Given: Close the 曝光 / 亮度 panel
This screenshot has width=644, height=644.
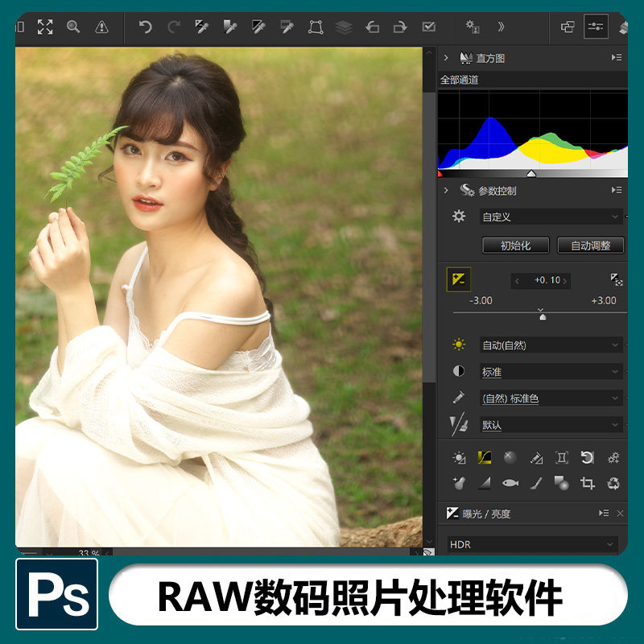Looking at the screenshot, I should point(620,514).
